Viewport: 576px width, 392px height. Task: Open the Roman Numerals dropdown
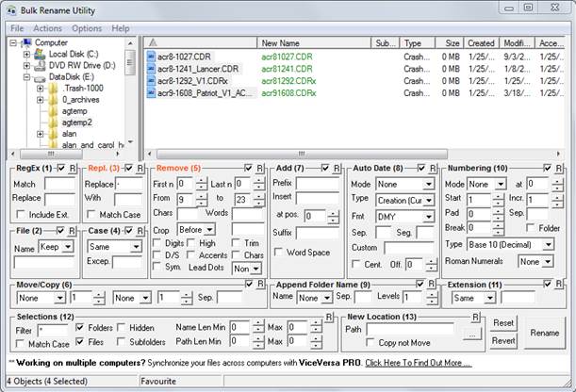[x=534, y=261]
